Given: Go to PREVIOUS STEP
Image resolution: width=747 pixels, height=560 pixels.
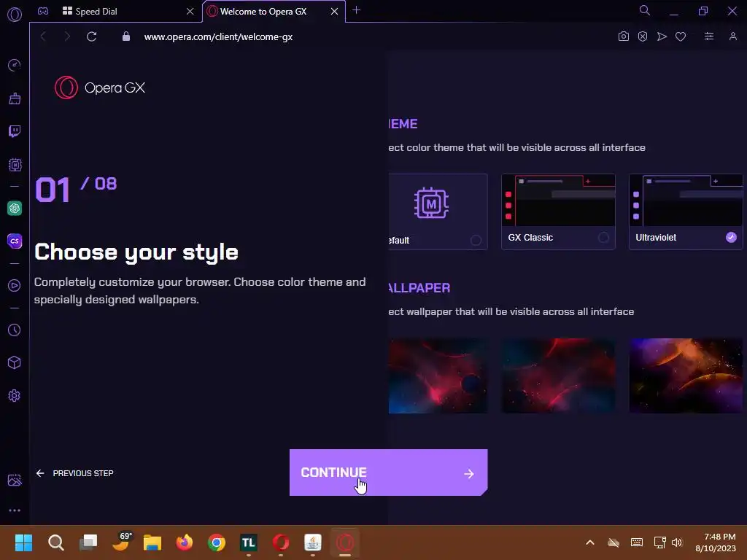Looking at the screenshot, I should pyautogui.click(x=75, y=472).
